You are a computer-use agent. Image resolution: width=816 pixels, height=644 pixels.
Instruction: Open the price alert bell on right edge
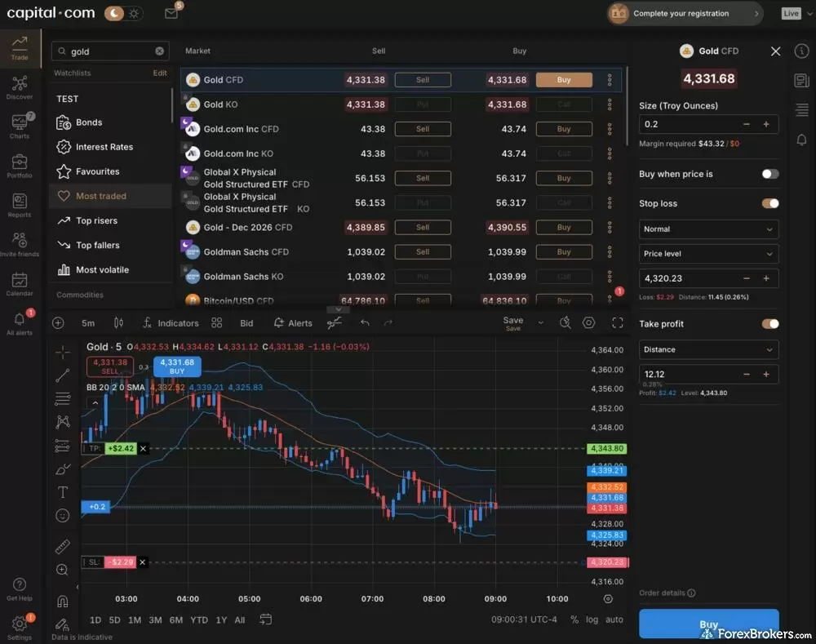(801, 140)
